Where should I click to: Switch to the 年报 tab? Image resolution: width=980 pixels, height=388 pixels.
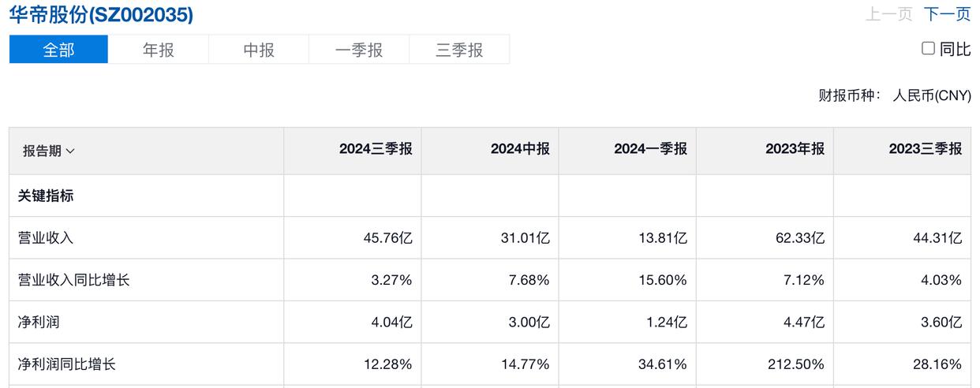pos(159,50)
